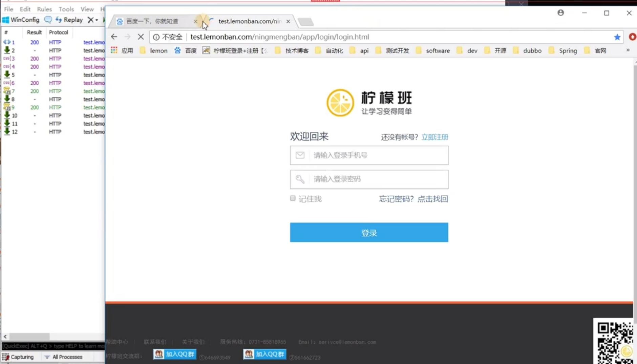Viewport: 637px width, 364px height.
Task: Sort Fiddler sessions by Result column
Action: click(x=34, y=32)
